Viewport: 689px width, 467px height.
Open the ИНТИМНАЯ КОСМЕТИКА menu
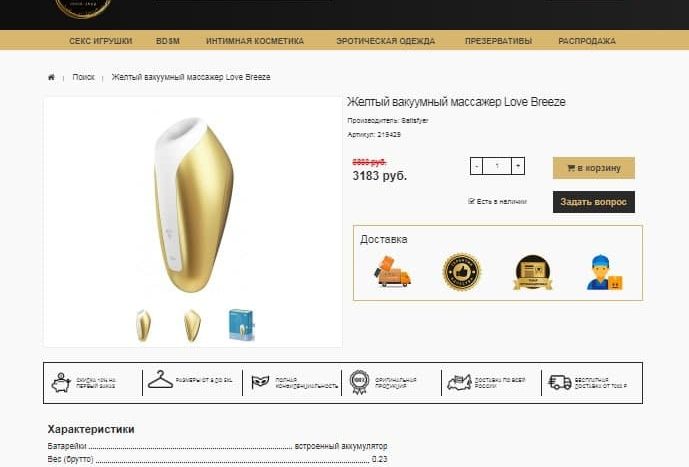(x=255, y=41)
